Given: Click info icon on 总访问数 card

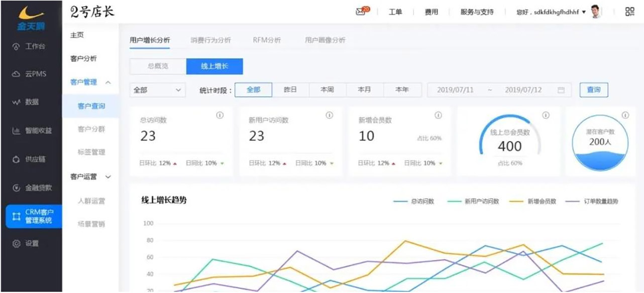Looking at the screenshot, I should (220, 115).
